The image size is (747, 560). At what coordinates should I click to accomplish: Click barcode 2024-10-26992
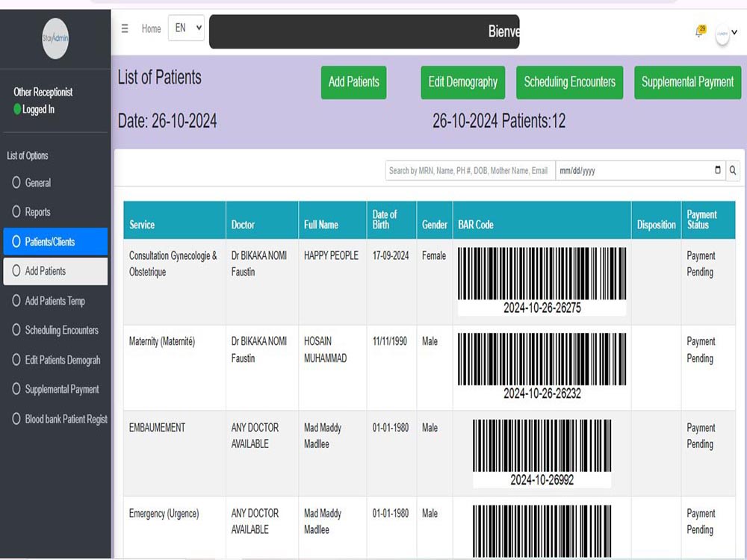[x=542, y=453]
